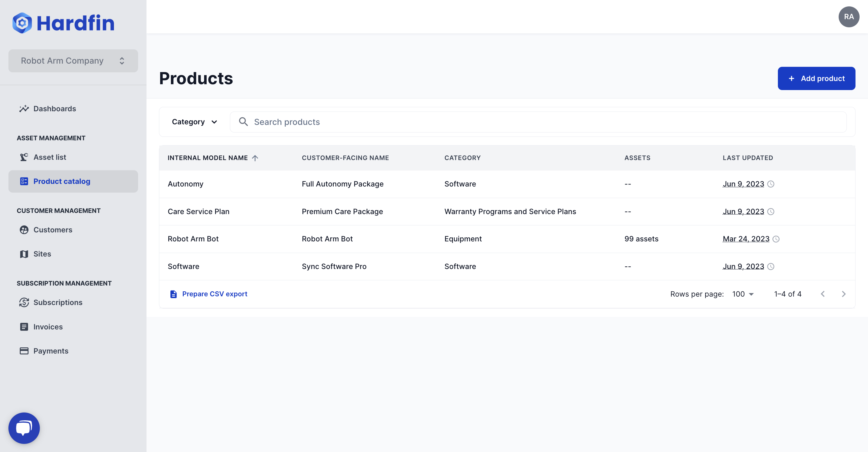The width and height of the screenshot is (868, 452).
Task: Open the chat support widget
Action: [x=24, y=428]
